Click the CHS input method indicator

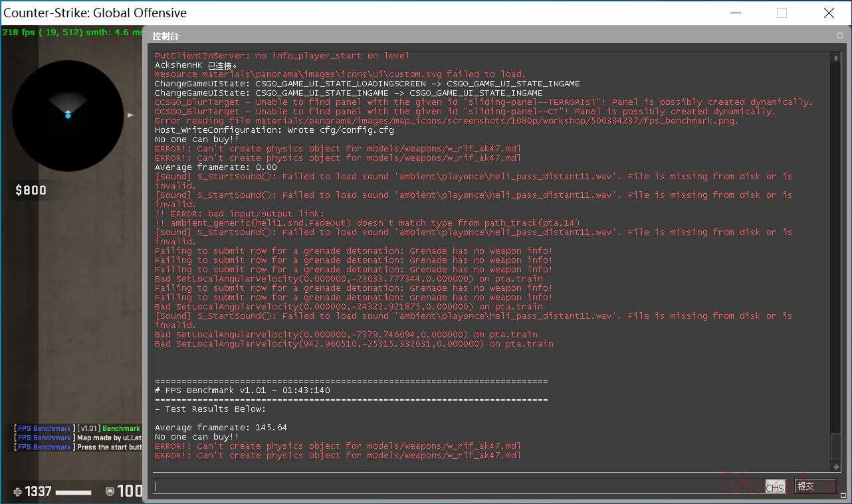point(775,487)
